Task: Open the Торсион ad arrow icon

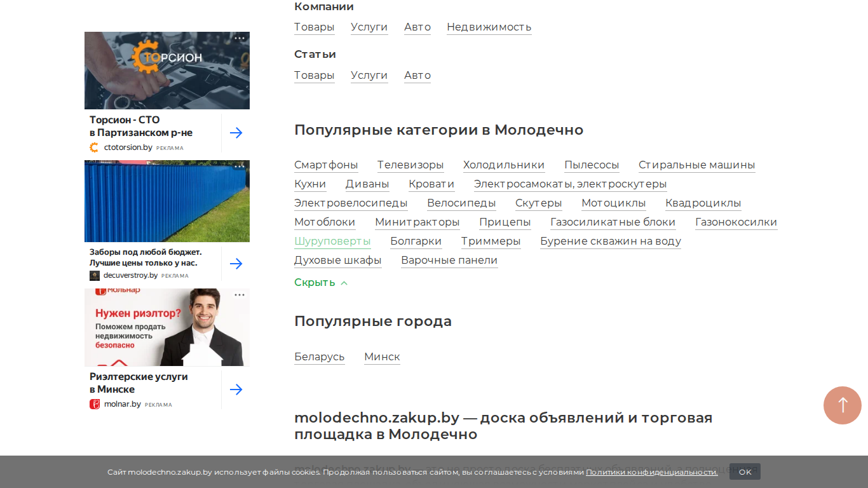Action: click(236, 133)
